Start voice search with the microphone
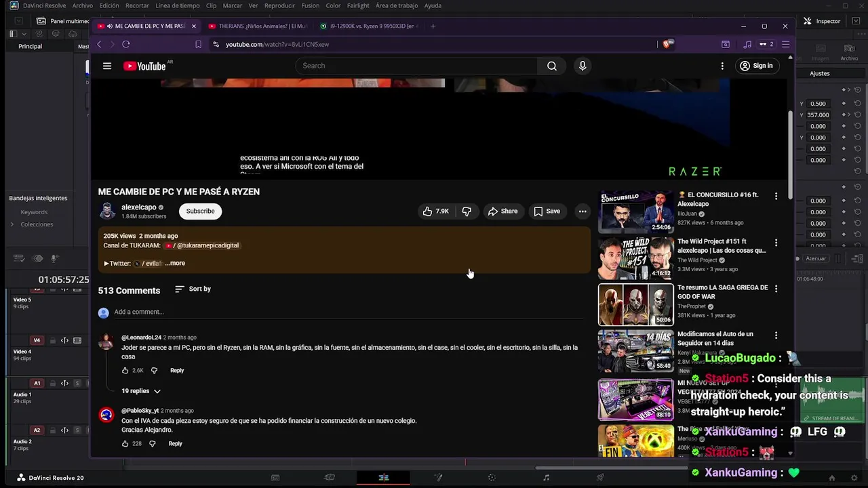The image size is (868, 488). (x=583, y=66)
